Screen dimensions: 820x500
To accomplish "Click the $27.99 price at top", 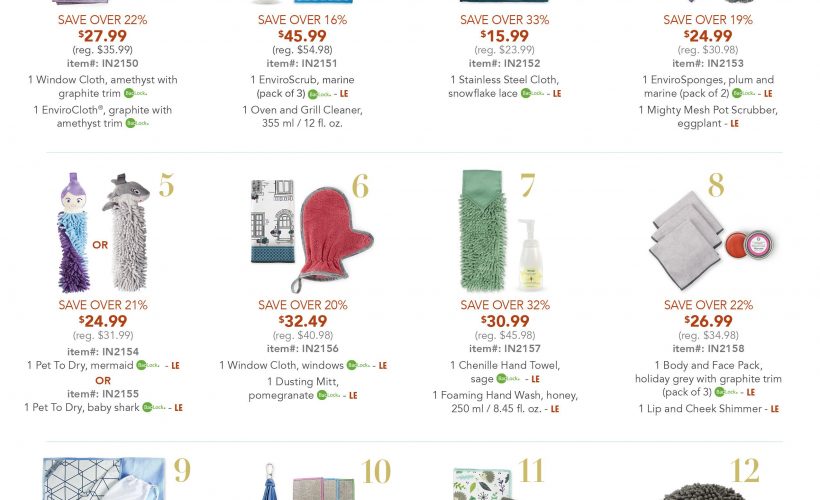I will click(x=102, y=36).
